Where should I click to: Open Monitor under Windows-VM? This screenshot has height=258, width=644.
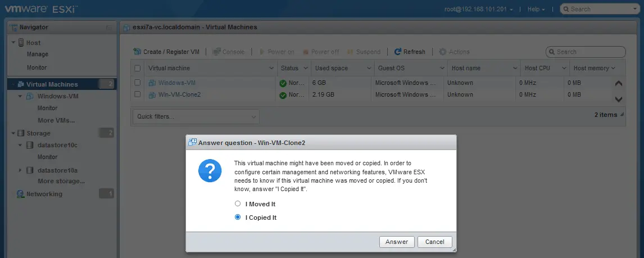47,108
